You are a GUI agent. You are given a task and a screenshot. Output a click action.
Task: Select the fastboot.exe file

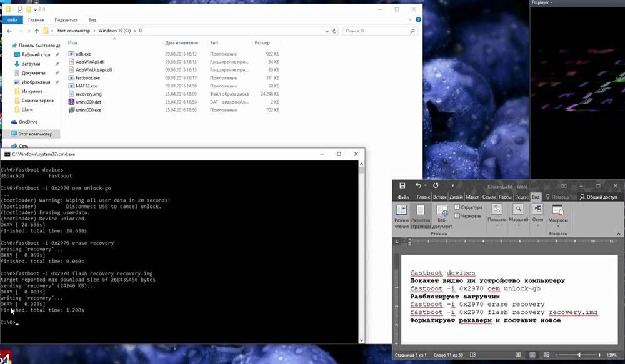87,78
